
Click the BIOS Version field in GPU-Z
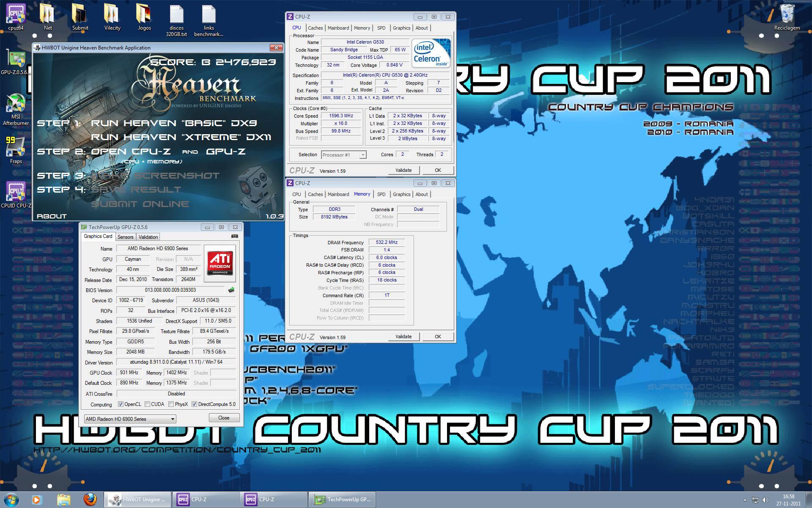point(170,290)
